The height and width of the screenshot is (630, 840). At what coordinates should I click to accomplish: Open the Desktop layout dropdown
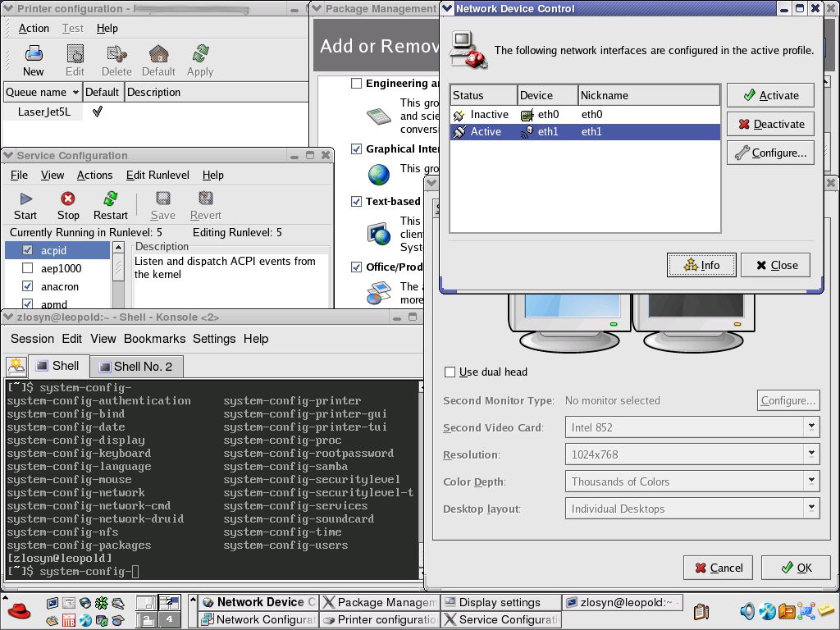(x=692, y=509)
